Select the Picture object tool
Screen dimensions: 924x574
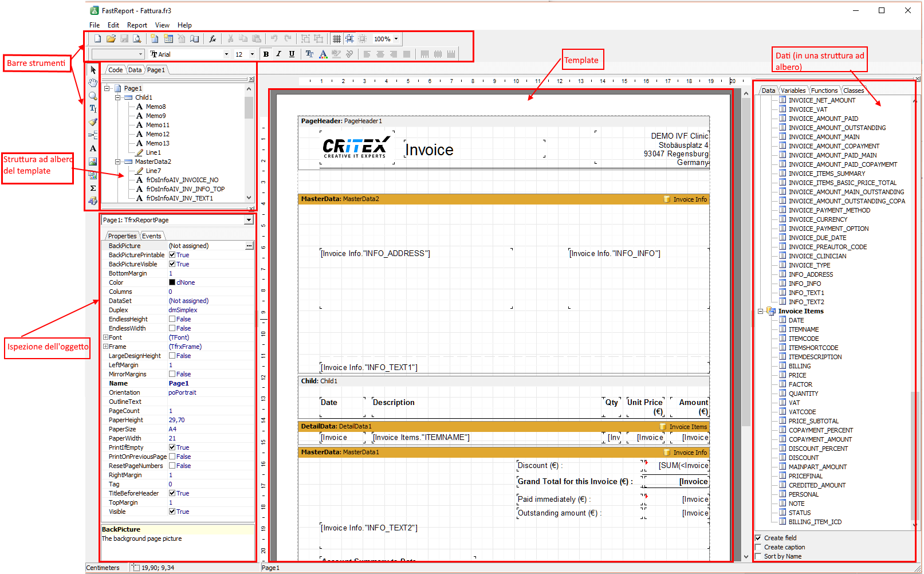click(x=93, y=162)
